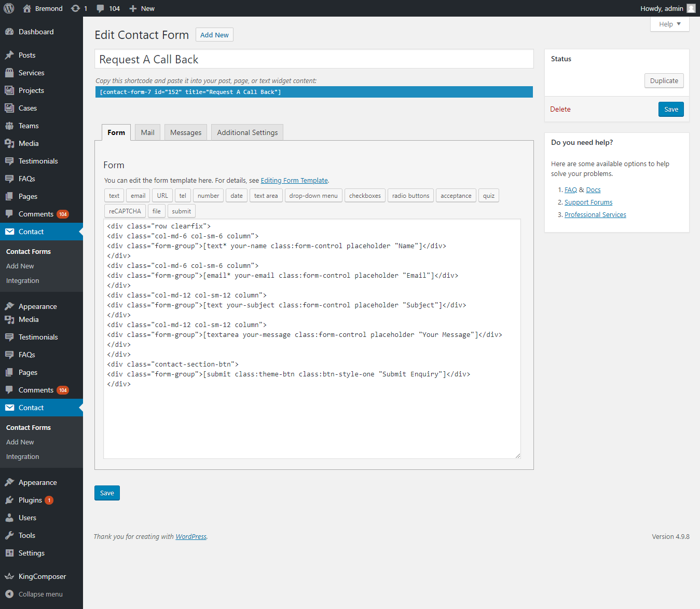Open the Settings sidebar menu
This screenshot has width=700, height=609.
coord(32,553)
